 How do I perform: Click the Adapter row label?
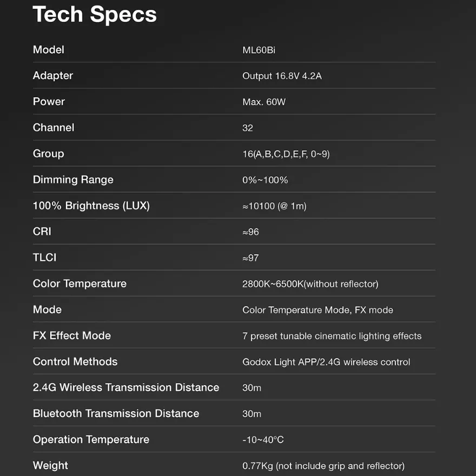coord(53,75)
